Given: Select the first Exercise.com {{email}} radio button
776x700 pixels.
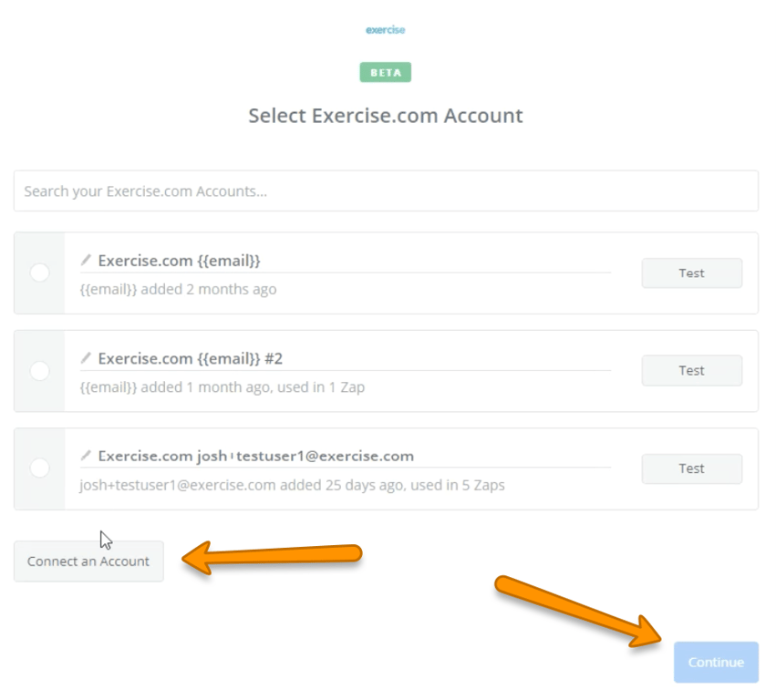Looking at the screenshot, I should [39, 273].
